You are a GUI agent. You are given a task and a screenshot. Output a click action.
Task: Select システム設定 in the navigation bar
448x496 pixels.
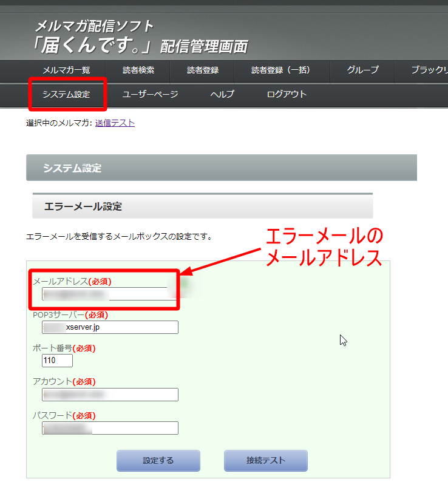tap(66, 95)
